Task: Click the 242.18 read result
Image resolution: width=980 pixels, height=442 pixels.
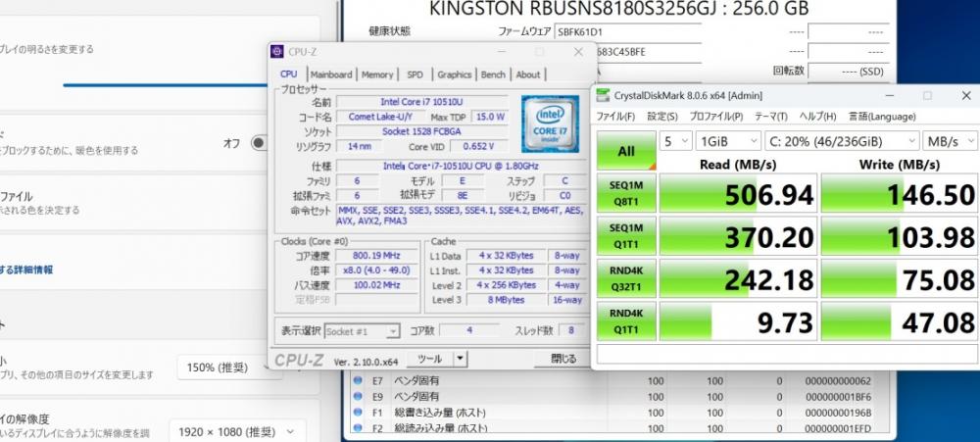Action: tap(738, 279)
